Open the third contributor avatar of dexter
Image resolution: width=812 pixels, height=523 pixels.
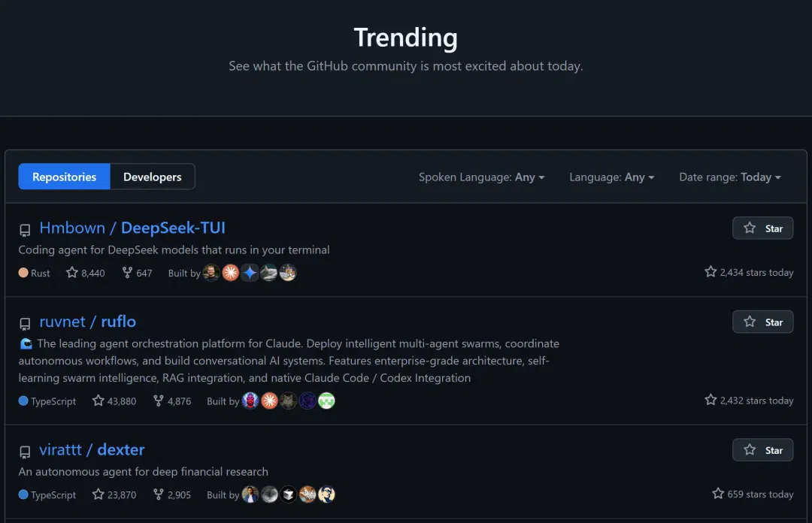(289, 494)
